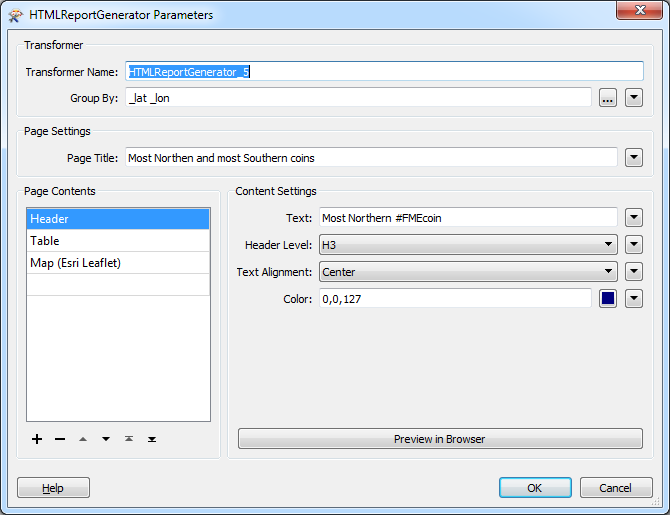Click the FME application icon in title bar
The height and width of the screenshot is (515, 670).
pos(15,15)
